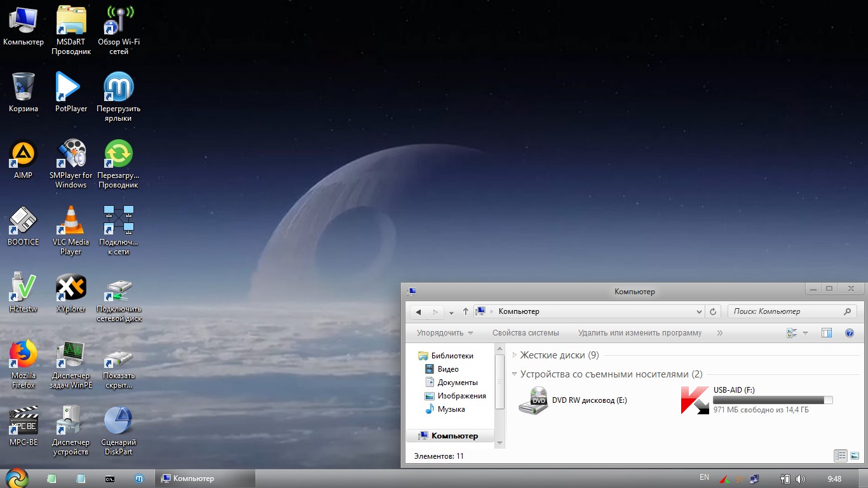Select Компьютер in navigation pane
Viewport: 868px width, 488px height.
[x=451, y=436]
